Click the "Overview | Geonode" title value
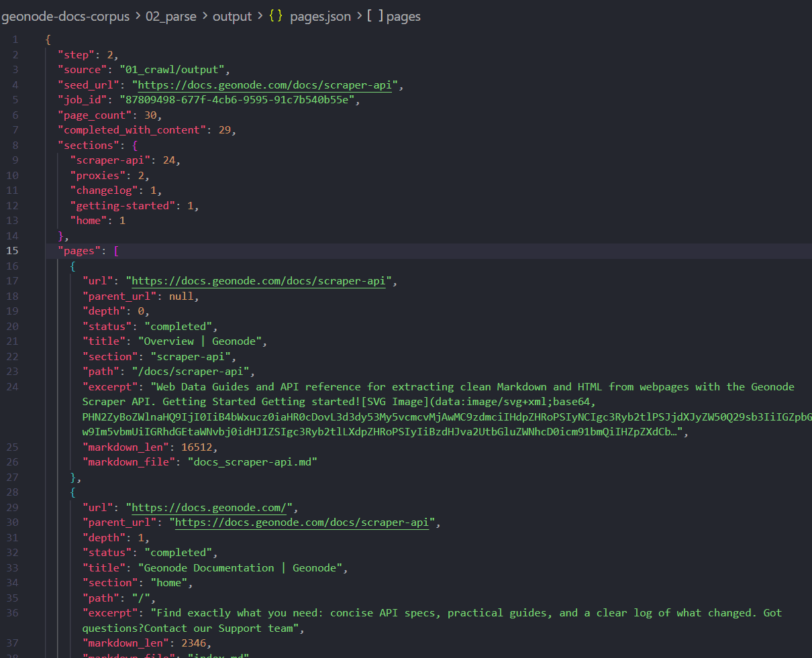812x658 pixels. [x=199, y=341]
